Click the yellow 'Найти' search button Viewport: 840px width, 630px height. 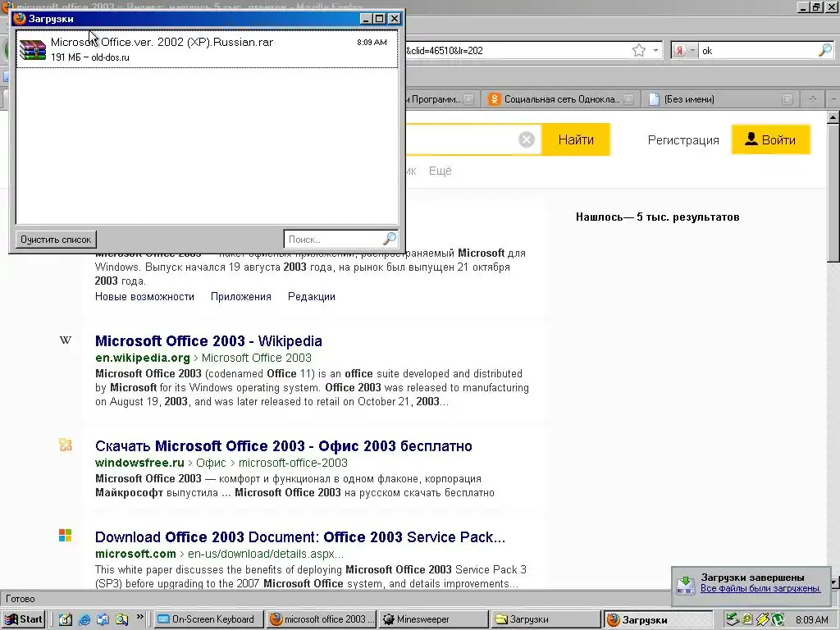pos(576,139)
